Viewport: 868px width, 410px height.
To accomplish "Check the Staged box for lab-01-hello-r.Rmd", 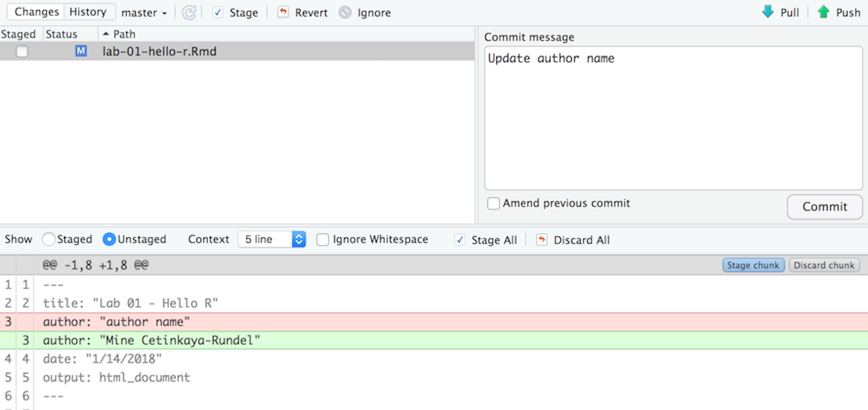I will tap(22, 51).
